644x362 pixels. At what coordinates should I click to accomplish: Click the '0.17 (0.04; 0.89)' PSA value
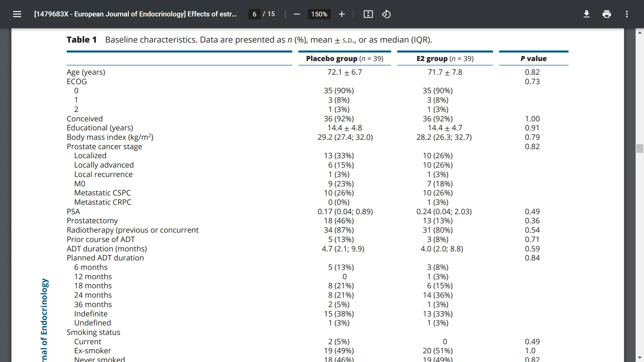click(x=345, y=212)
